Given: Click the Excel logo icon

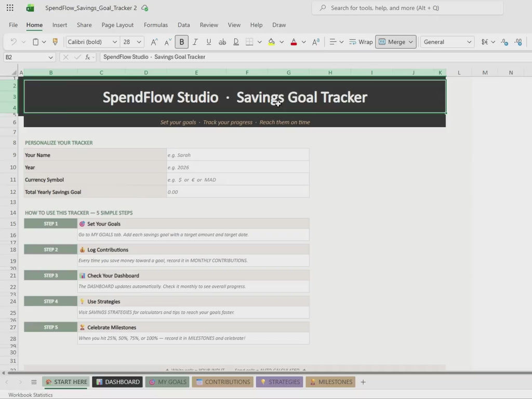Looking at the screenshot, I should pyautogui.click(x=30, y=8).
